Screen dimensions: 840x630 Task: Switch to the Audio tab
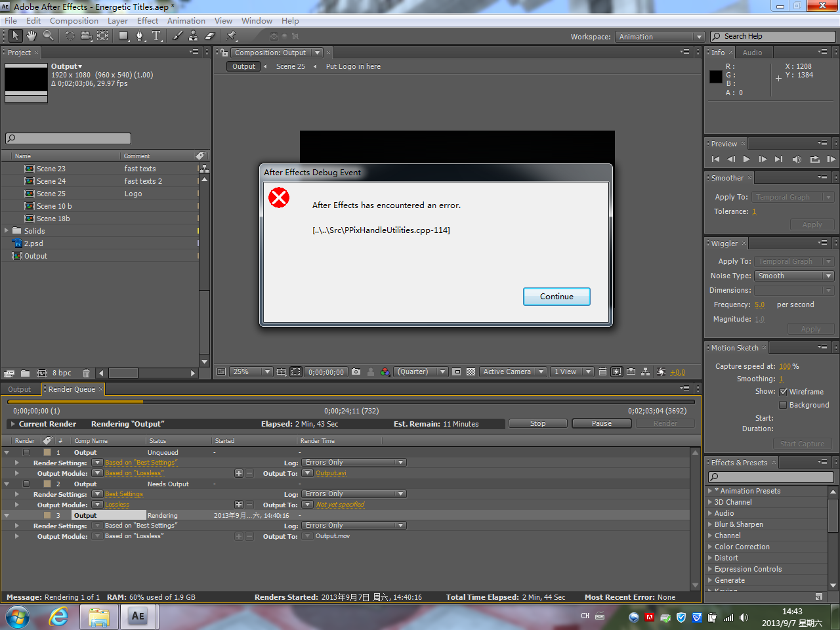752,52
